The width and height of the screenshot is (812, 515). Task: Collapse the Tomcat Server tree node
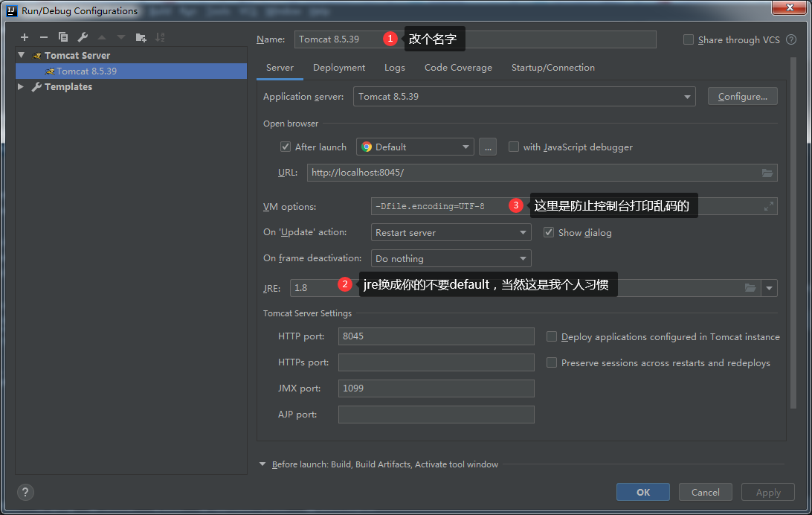(x=22, y=55)
